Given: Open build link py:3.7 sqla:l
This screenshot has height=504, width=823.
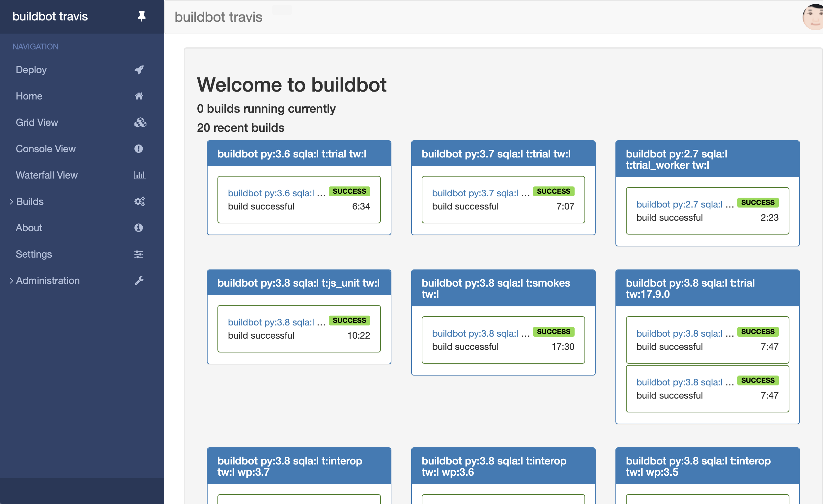Looking at the screenshot, I should click(x=475, y=193).
